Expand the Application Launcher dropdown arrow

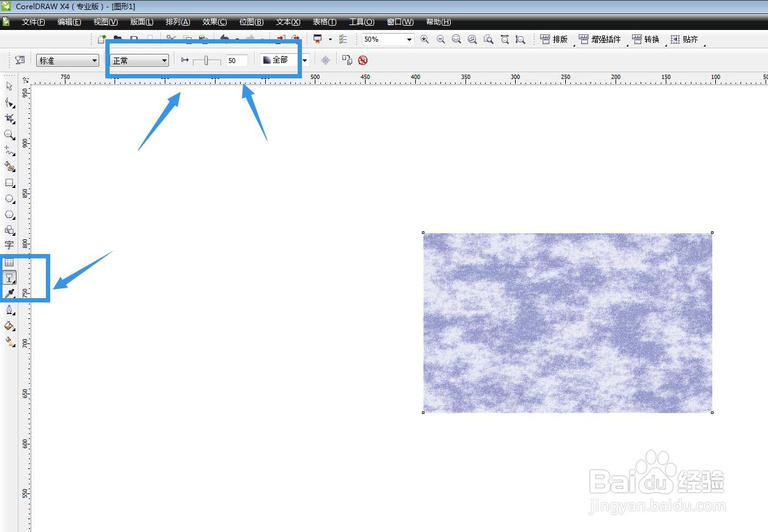pyautogui.click(x=330, y=39)
